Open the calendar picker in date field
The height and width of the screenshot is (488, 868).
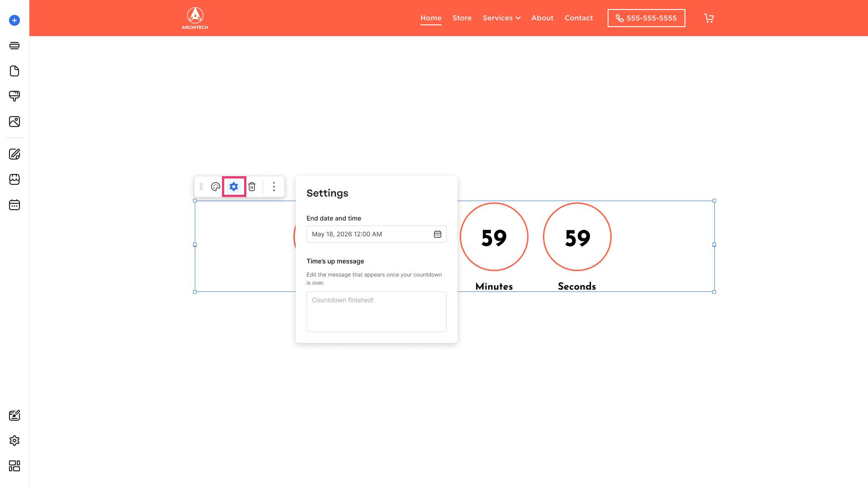[438, 234]
